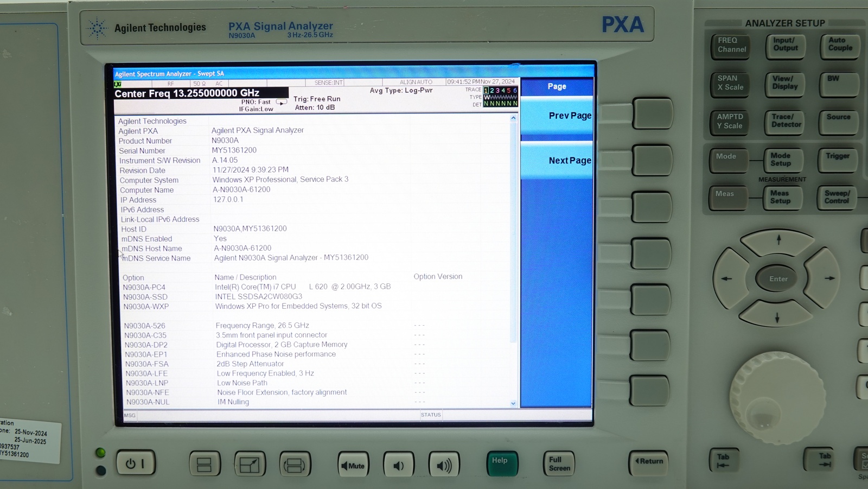868x489 pixels.
Task: Click the info list scroll-up arrow
Action: tap(513, 118)
